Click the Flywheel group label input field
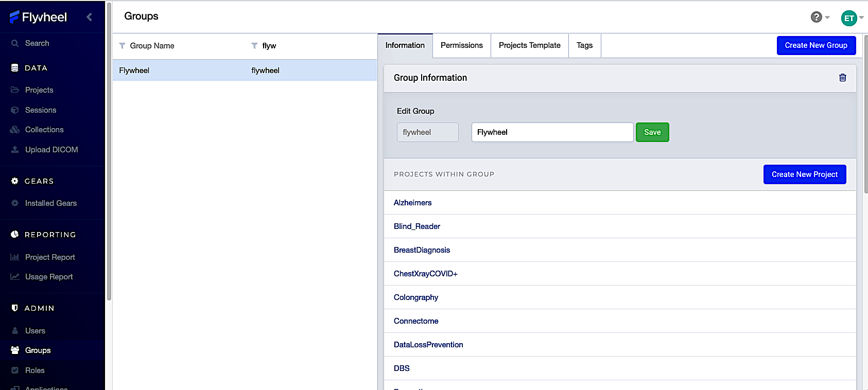The image size is (868, 390). (x=552, y=132)
